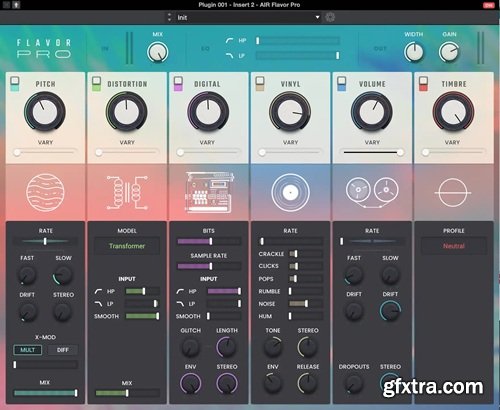Click the Vinyl Rumble slider
Image resolution: width=500 pixels, height=410 pixels.
pos(306,291)
